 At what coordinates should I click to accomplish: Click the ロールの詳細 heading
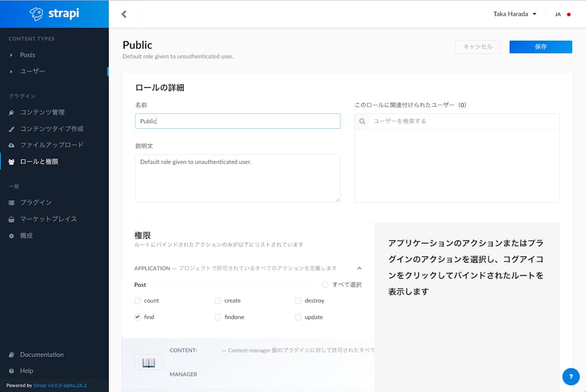pyautogui.click(x=160, y=88)
